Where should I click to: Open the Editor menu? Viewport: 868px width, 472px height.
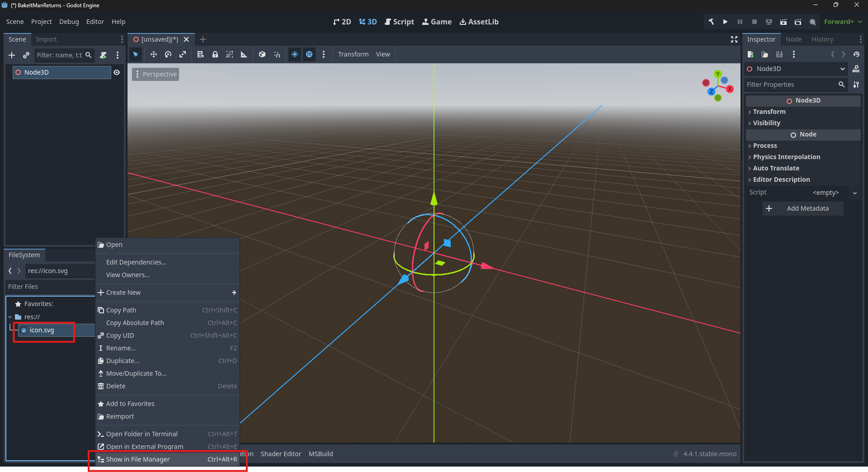tap(95, 22)
